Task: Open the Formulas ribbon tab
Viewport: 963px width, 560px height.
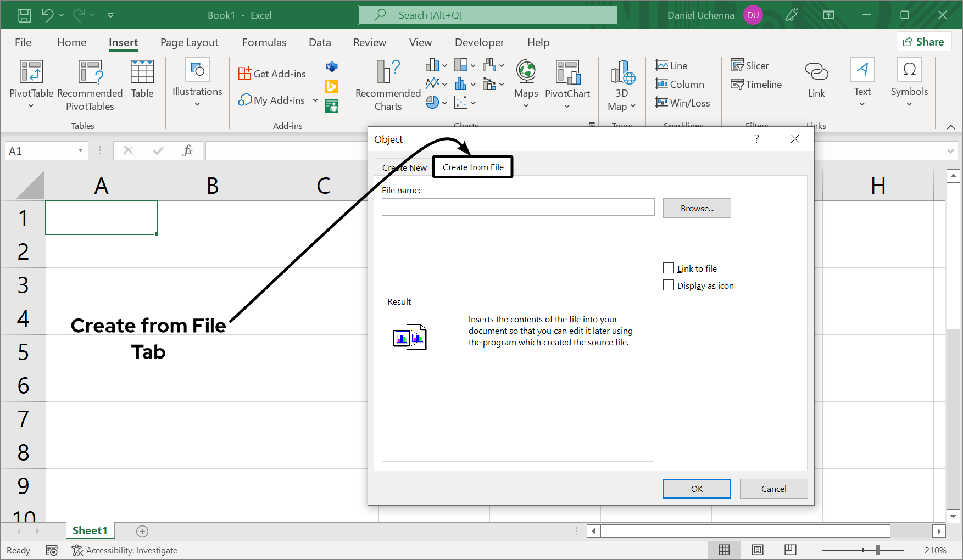Action: (264, 42)
